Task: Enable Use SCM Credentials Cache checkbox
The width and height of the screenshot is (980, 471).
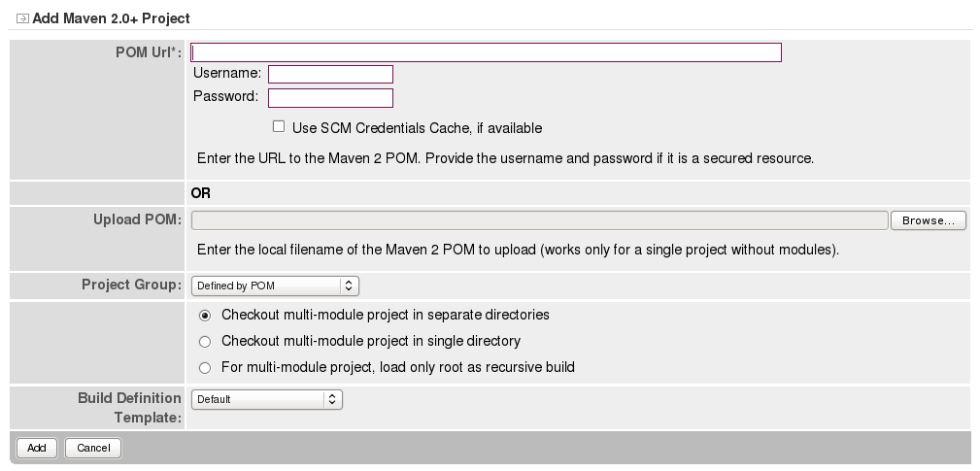Action: [279, 126]
